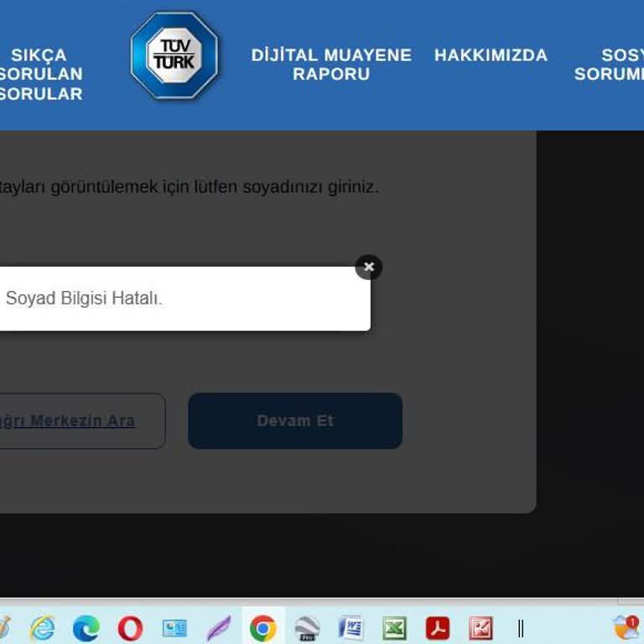This screenshot has width=644, height=644.
Task: Open the Dijital Muayene Raporu menu item
Action: 331,65
